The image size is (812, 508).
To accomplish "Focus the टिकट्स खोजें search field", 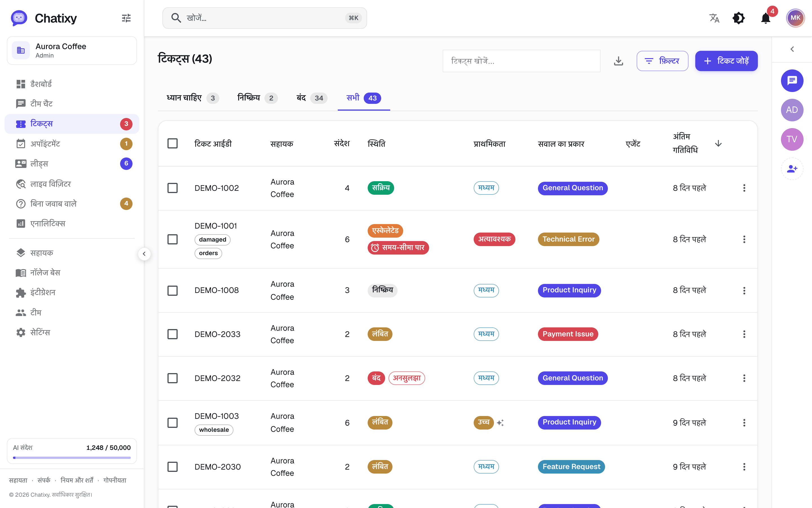I will tap(521, 61).
